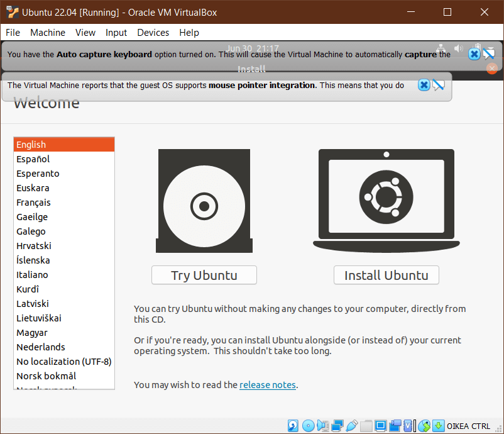Viewport: 504px width, 434px height.
Task: Select English in the language list
Action: click(x=64, y=145)
